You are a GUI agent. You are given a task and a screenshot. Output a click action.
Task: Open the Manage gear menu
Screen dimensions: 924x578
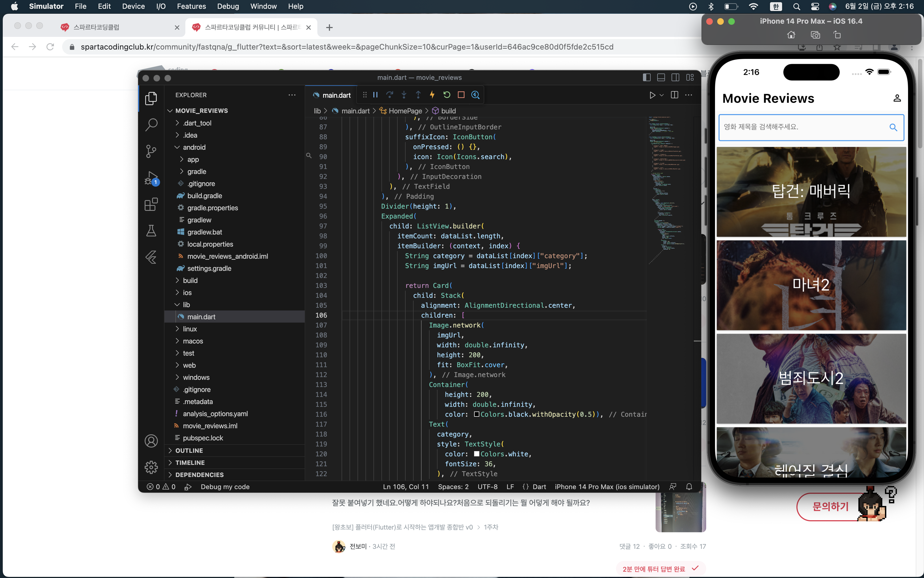(151, 467)
